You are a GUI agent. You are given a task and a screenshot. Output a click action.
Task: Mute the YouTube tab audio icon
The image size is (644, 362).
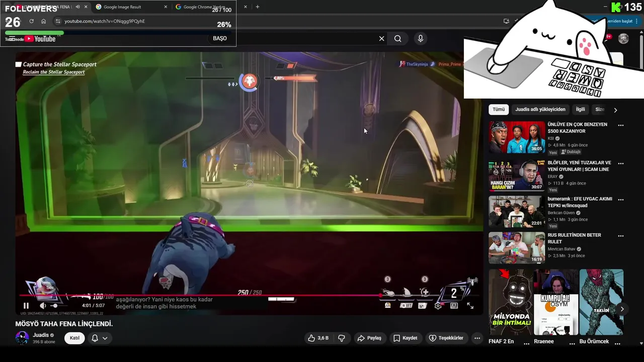[x=77, y=7]
